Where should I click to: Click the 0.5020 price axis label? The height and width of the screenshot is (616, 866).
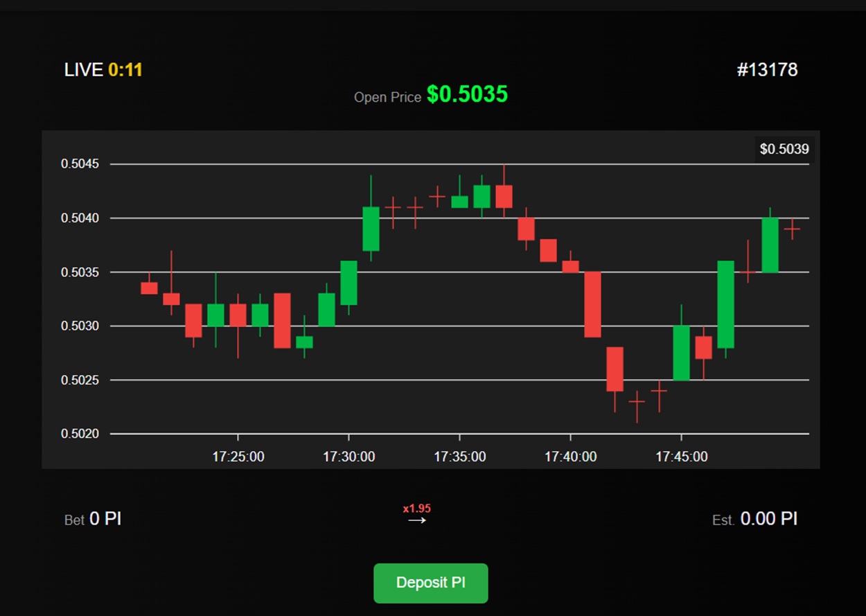point(80,434)
